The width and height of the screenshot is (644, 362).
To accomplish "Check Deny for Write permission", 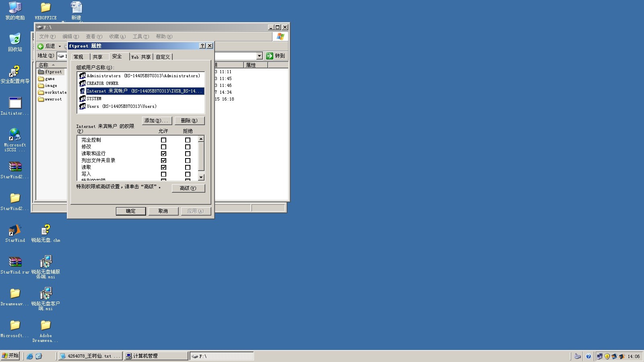I will pyautogui.click(x=188, y=174).
